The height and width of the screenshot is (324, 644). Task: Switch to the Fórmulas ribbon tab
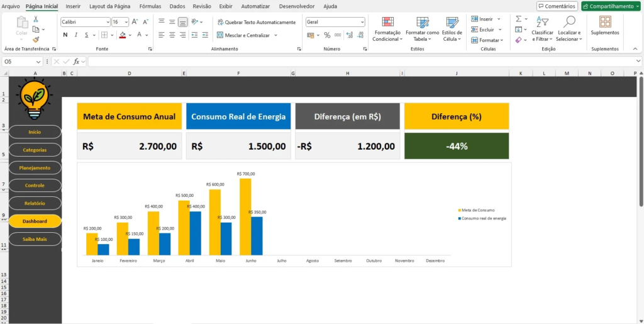pyautogui.click(x=150, y=6)
